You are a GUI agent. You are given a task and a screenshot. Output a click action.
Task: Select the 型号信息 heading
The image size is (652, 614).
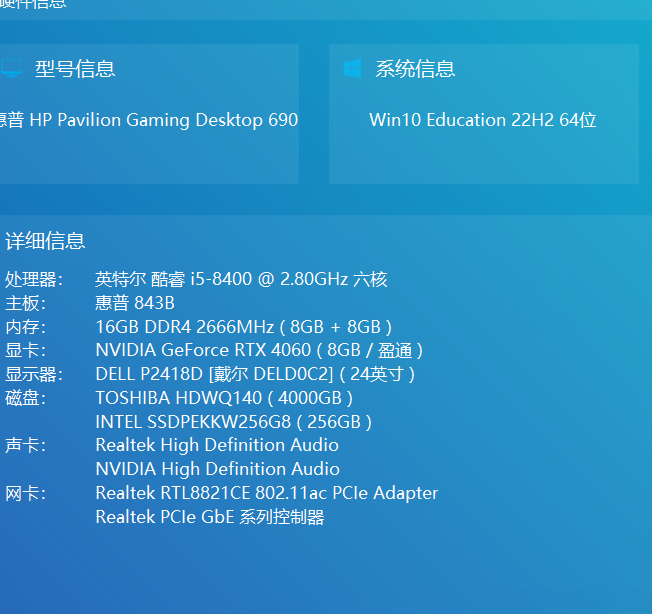pyautogui.click(x=75, y=69)
